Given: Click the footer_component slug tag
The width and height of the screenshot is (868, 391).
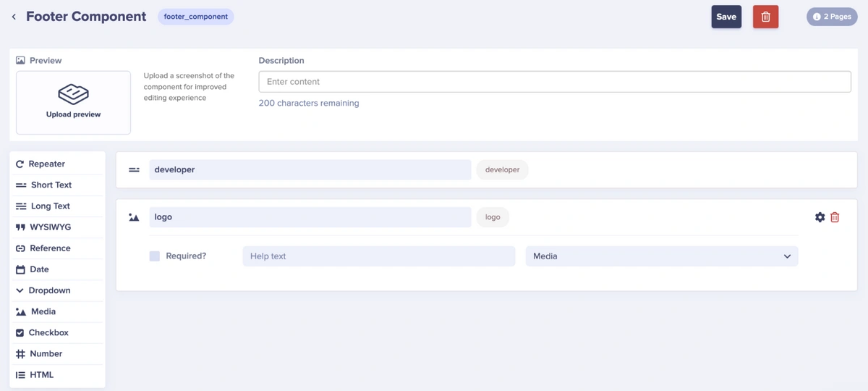Looking at the screenshot, I should click(x=195, y=17).
